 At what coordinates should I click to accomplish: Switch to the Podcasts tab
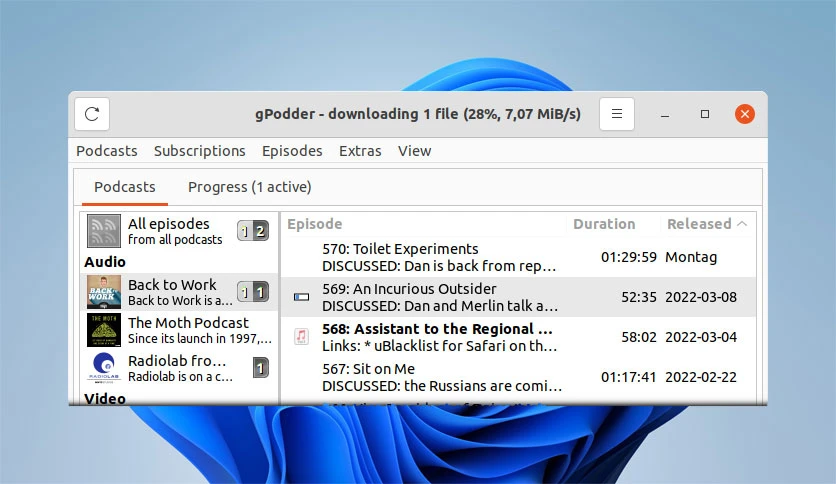(125, 187)
